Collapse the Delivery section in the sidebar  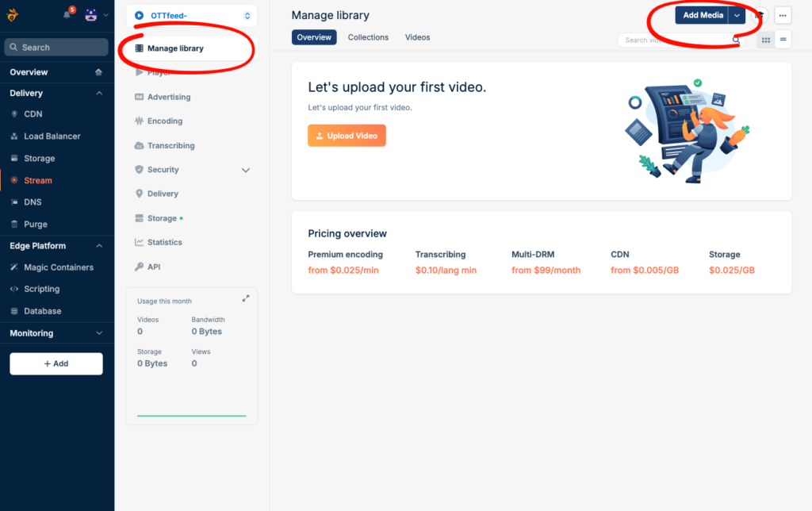[x=99, y=94]
